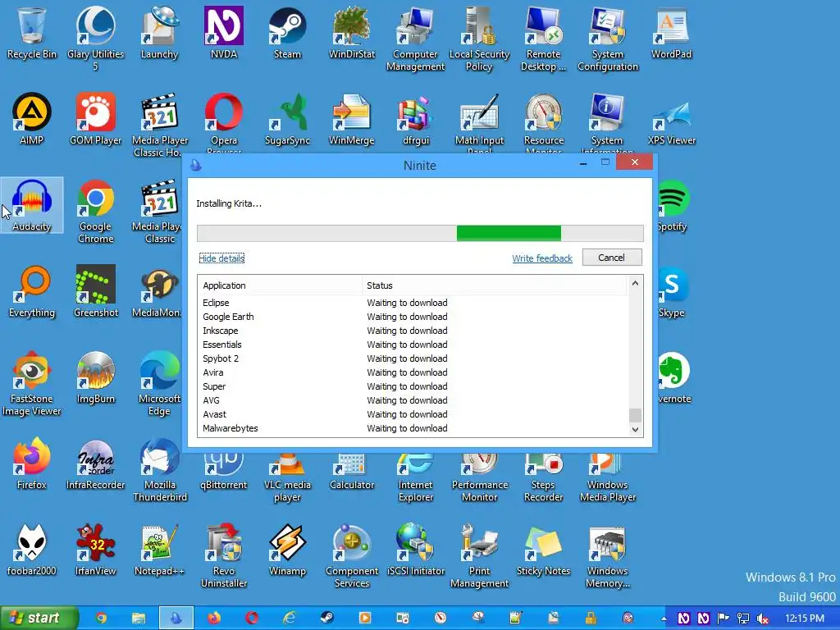This screenshot has height=630, width=840.
Task: Open the Write feedback link
Action: [x=542, y=258]
